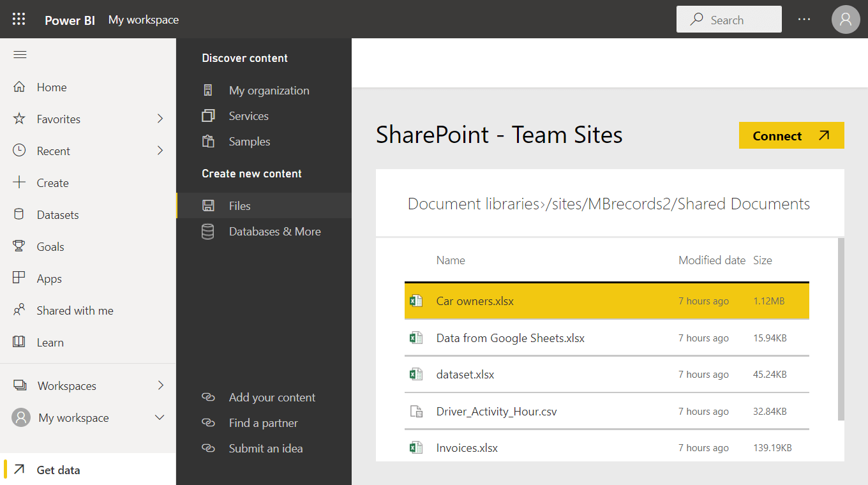
Task: Open the app launcher waffle icon
Action: [19, 19]
